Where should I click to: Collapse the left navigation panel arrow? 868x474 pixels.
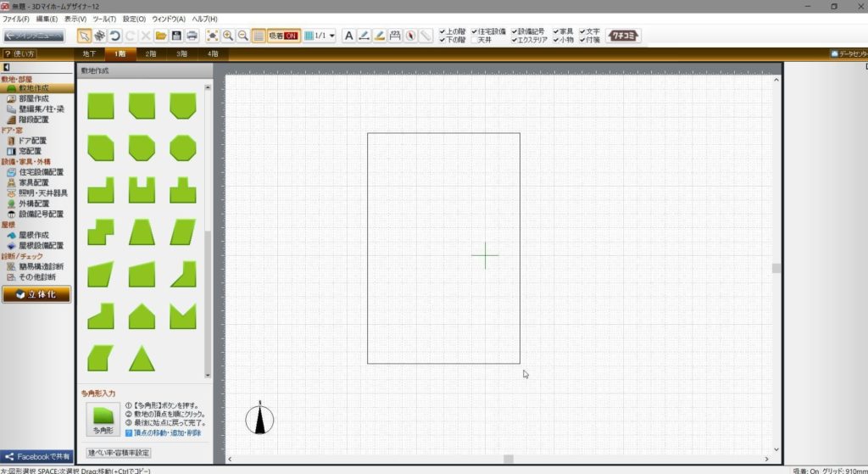[x=6, y=67]
